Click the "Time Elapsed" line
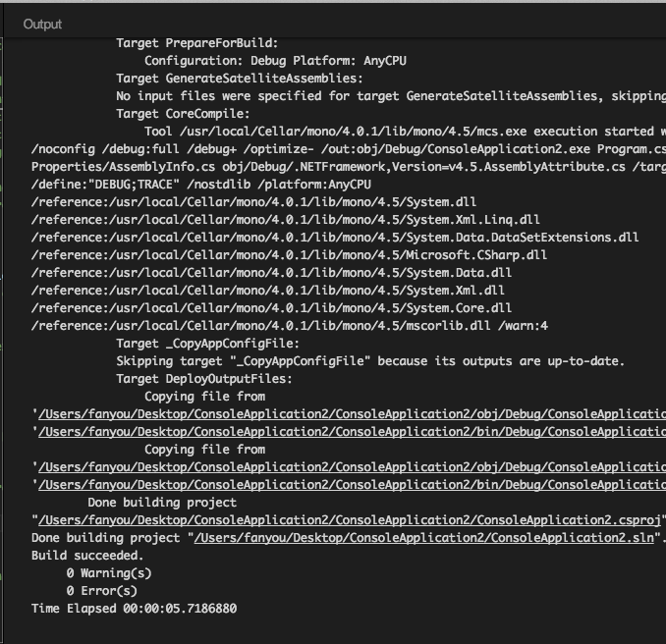 pos(135,609)
